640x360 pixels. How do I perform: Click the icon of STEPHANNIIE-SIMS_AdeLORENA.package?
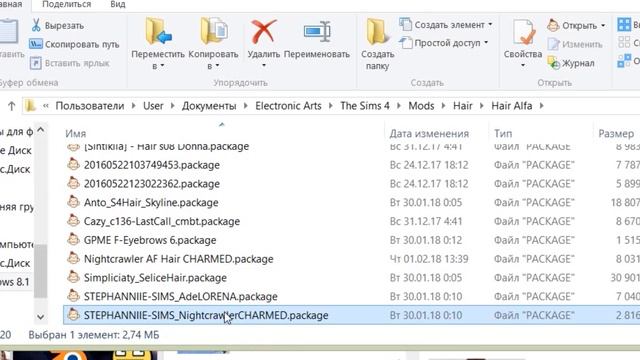(x=73, y=296)
